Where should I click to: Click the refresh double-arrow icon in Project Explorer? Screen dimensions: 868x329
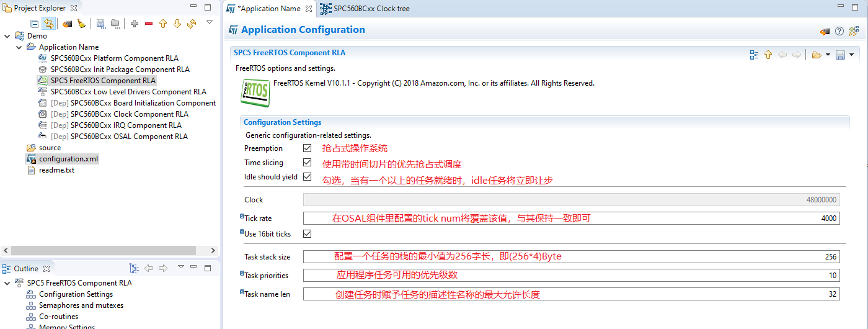click(192, 24)
